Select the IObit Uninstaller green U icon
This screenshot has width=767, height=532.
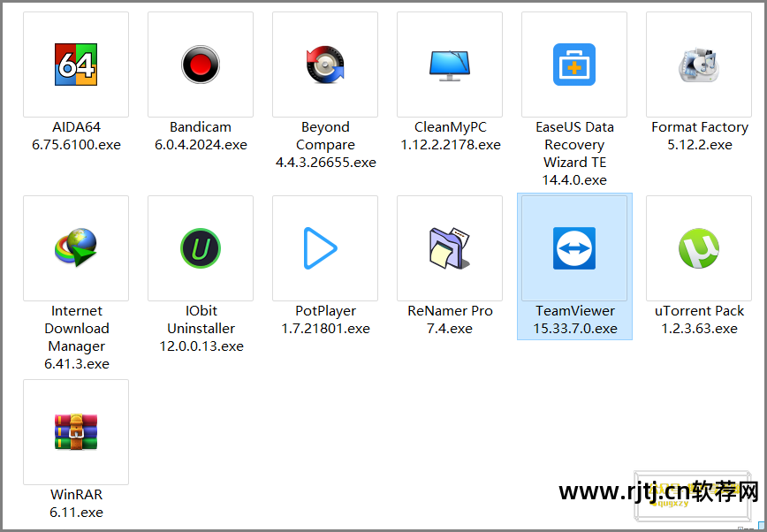[x=201, y=248]
